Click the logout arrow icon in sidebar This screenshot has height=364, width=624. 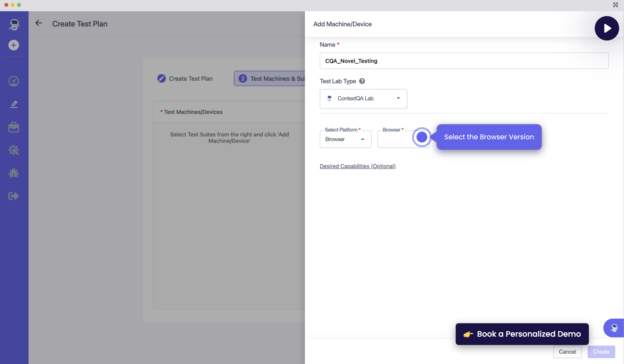14,196
